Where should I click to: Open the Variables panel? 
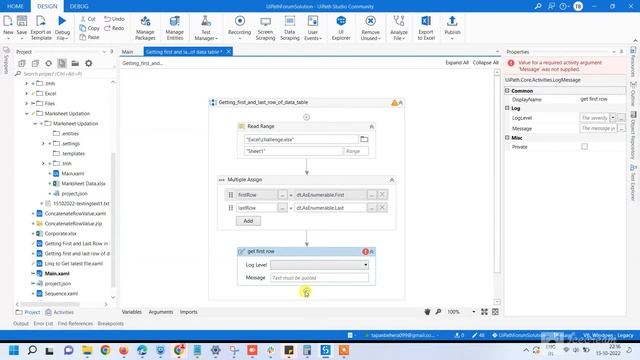coord(132,312)
